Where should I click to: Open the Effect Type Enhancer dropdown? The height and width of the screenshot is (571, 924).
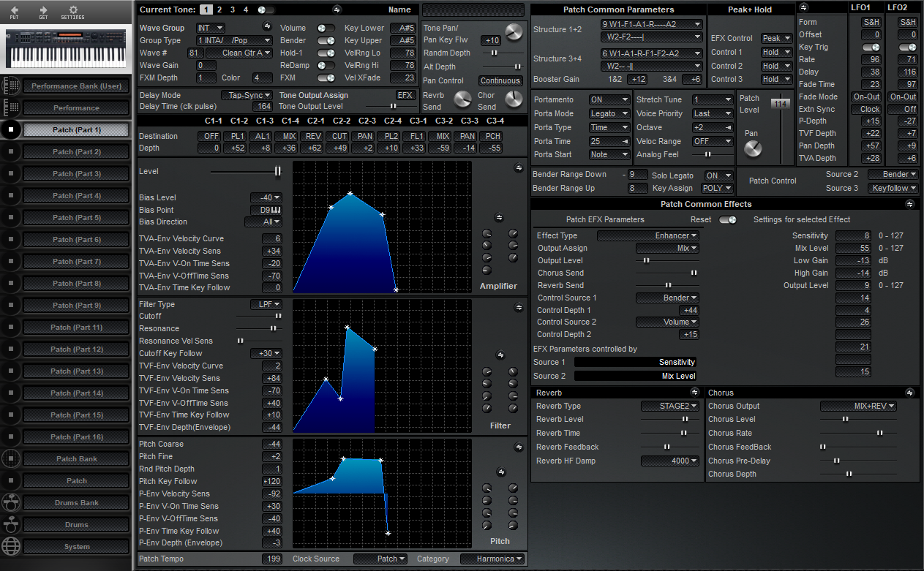pos(648,236)
